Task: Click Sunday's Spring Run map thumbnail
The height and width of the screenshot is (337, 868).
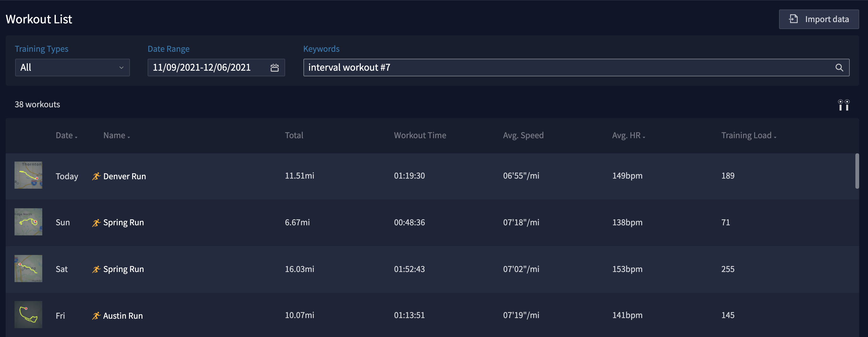Action: (x=28, y=222)
